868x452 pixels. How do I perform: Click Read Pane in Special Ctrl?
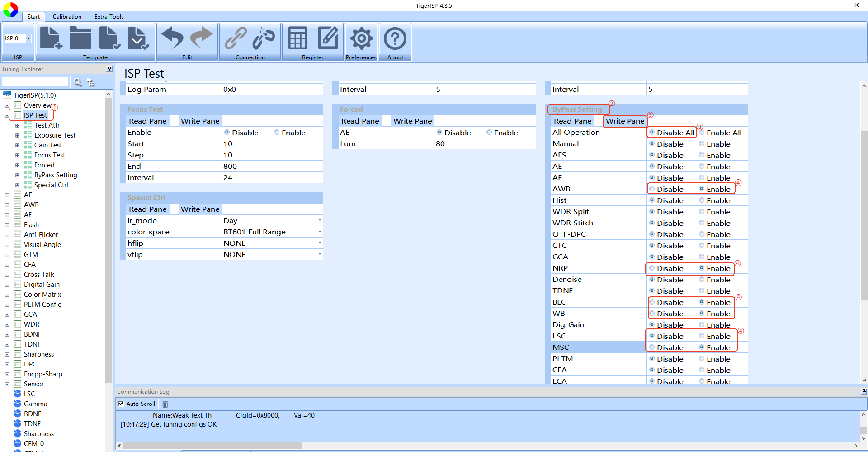pyautogui.click(x=147, y=209)
